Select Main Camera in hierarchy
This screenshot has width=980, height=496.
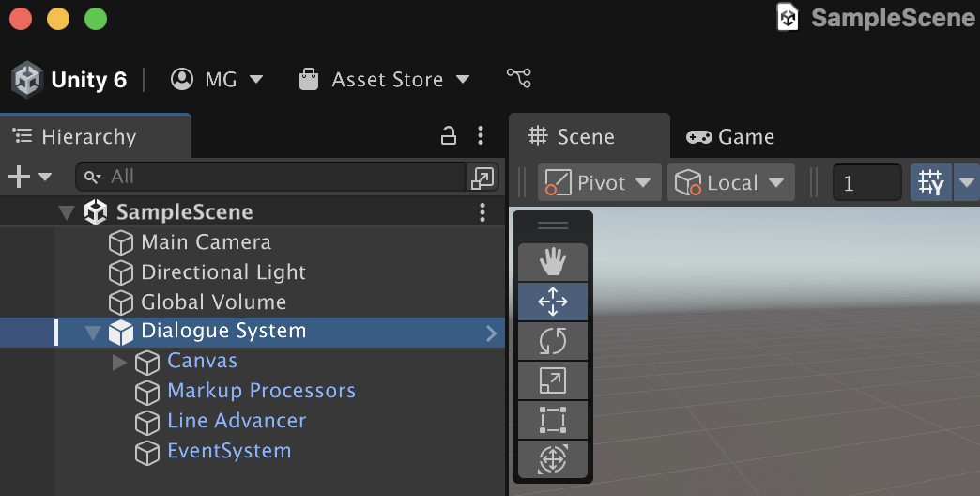click(x=206, y=242)
